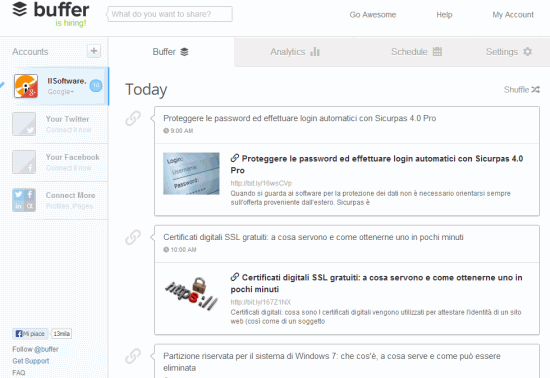Open the 'is hiring!' link
The height and width of the screenshot is (378, 550).
point(71,23)
